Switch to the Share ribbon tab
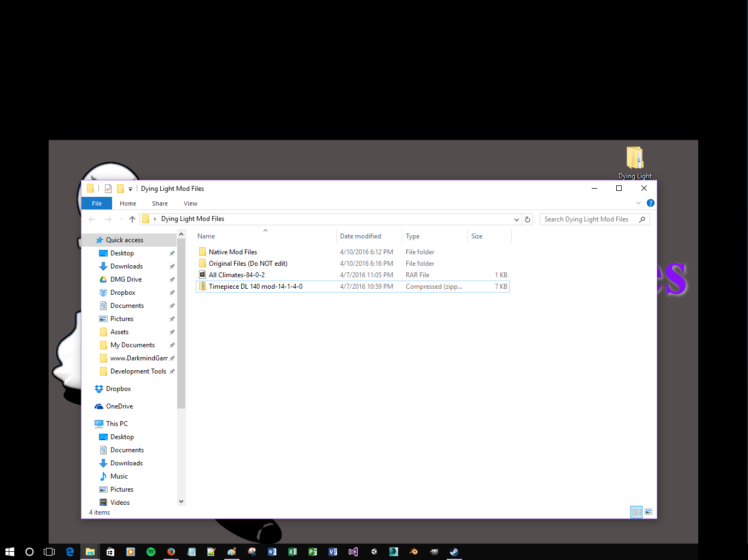 160,203
